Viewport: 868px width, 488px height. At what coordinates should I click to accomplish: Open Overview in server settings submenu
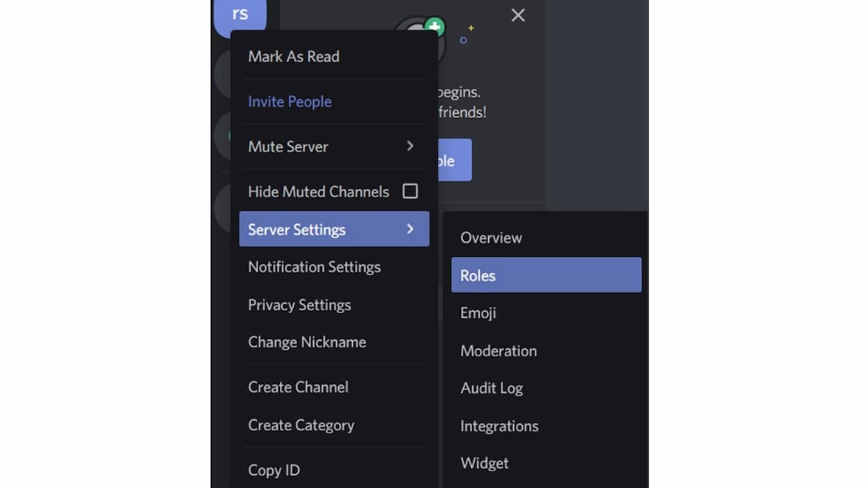(491, 237)
